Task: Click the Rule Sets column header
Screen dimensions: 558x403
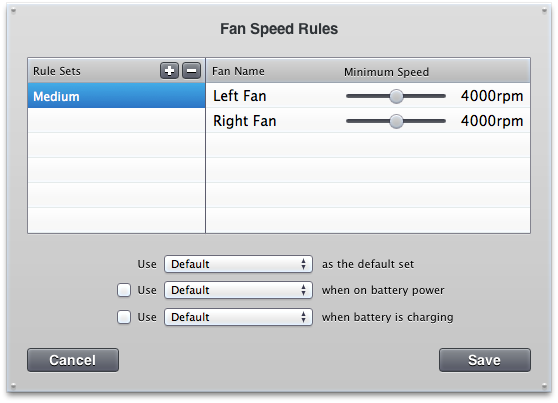Action: point(57,71)
